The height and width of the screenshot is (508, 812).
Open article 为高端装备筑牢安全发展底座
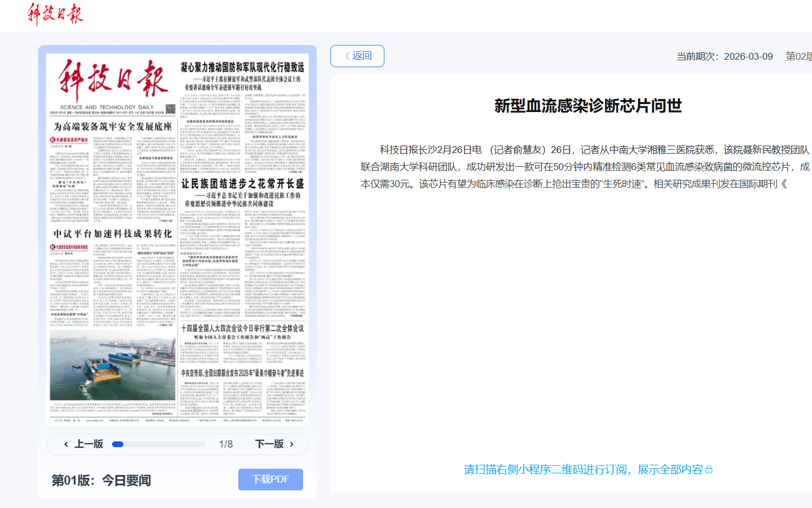click(x=113, y=126)
